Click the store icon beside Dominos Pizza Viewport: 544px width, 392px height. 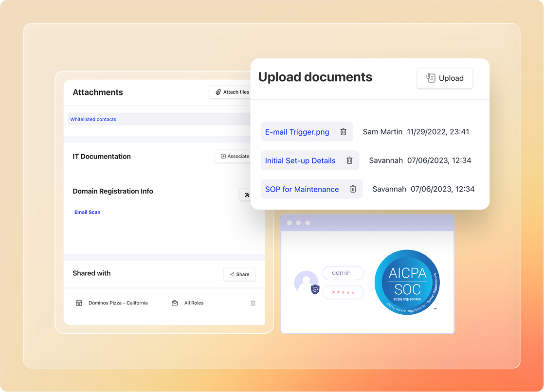(79, 303)
